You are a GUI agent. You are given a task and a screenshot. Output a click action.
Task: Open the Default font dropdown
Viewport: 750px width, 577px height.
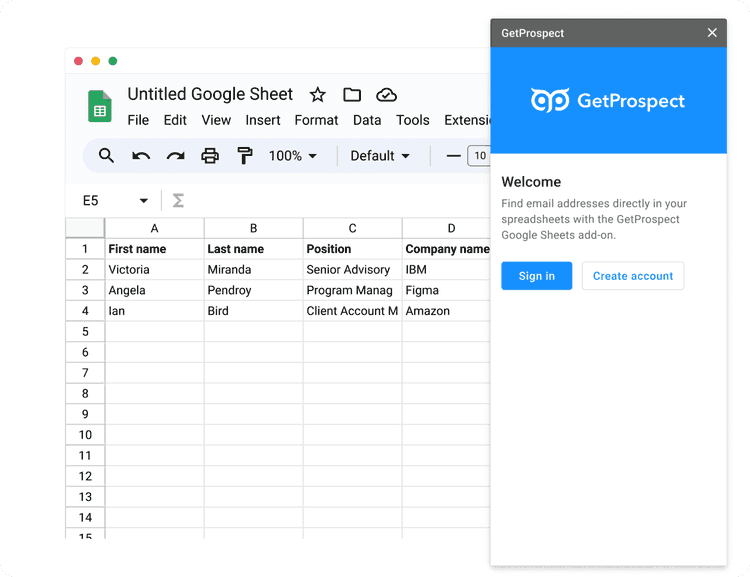380,156
